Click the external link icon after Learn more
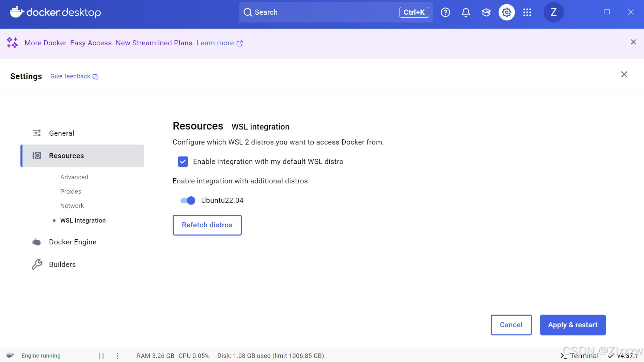Screen dimensions: 644x362 coord(240,43)
